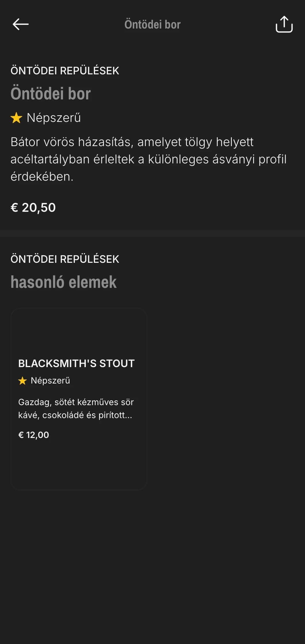Click the large Öntödei bor item heading

pos(51,93)
